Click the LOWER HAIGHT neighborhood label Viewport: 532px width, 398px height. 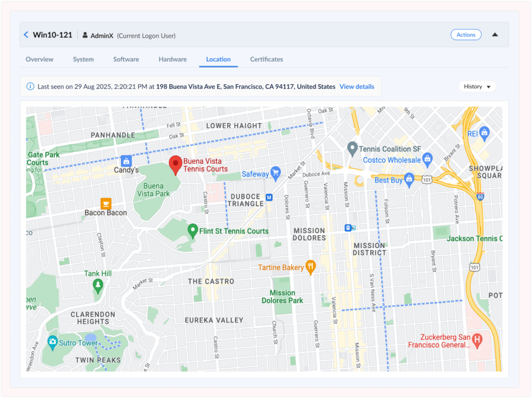(x=234, y=126)
